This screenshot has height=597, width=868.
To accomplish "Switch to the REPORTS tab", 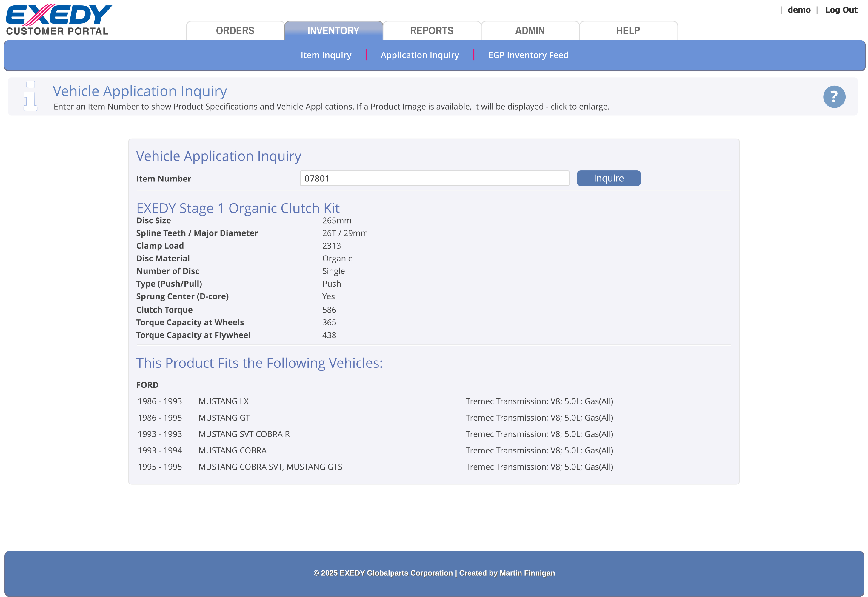I will pyautogui.click(x=432, y=31).
